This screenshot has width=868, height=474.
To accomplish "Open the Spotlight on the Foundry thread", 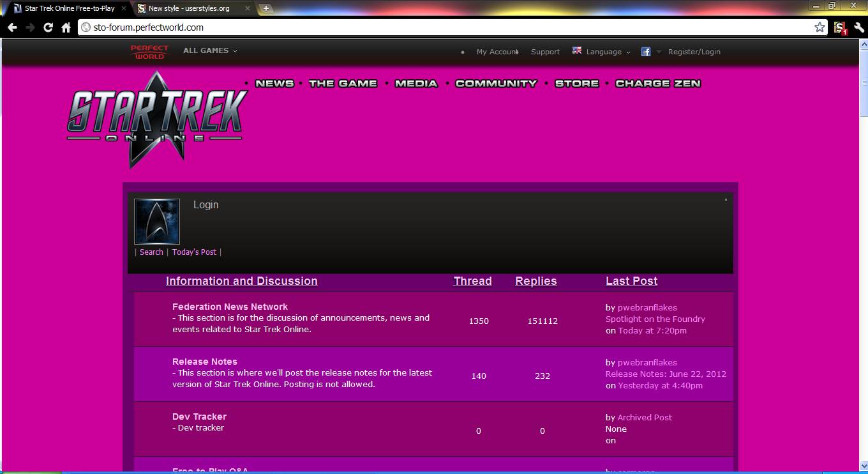I will click(655, 319).
